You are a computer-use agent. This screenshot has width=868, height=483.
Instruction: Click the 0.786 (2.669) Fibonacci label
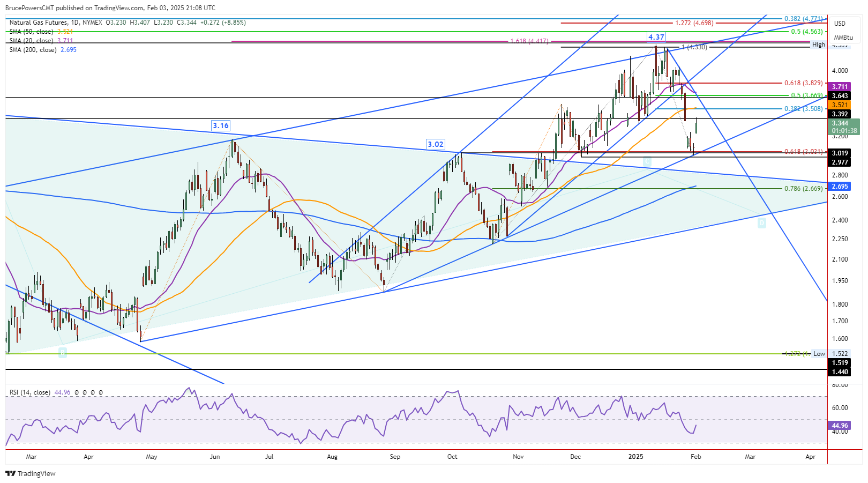pyautogui.click(x=804, y=189)
